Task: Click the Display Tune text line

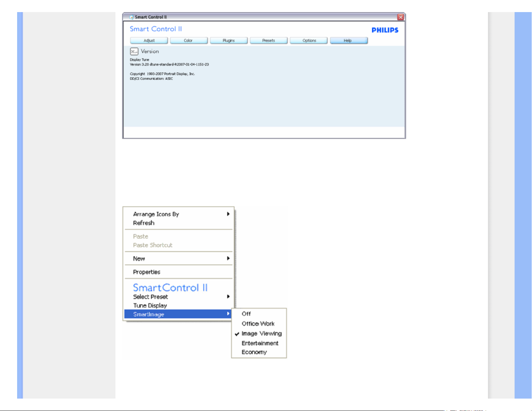Action: coord(139,60)
